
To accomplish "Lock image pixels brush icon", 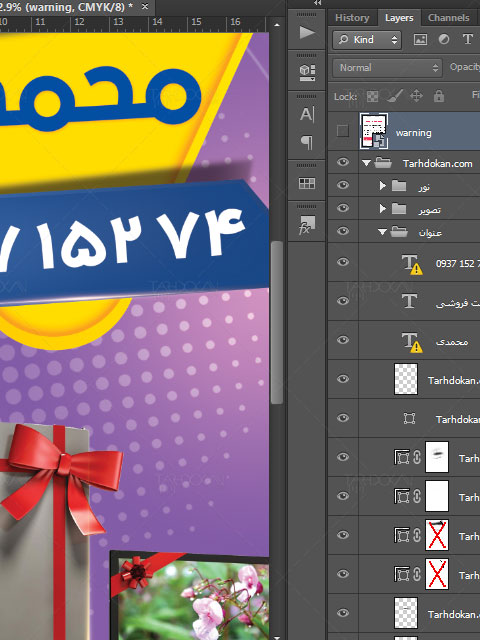I will point(394,96).
